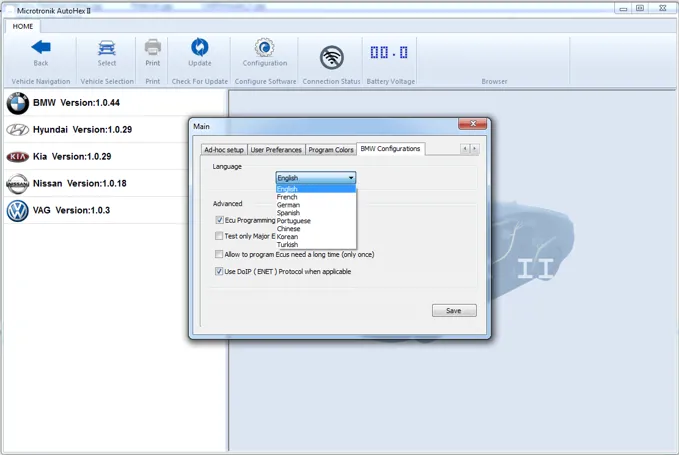679x455 pixels.
Task: Open the User Preferances tab
Action: [276, 149]
